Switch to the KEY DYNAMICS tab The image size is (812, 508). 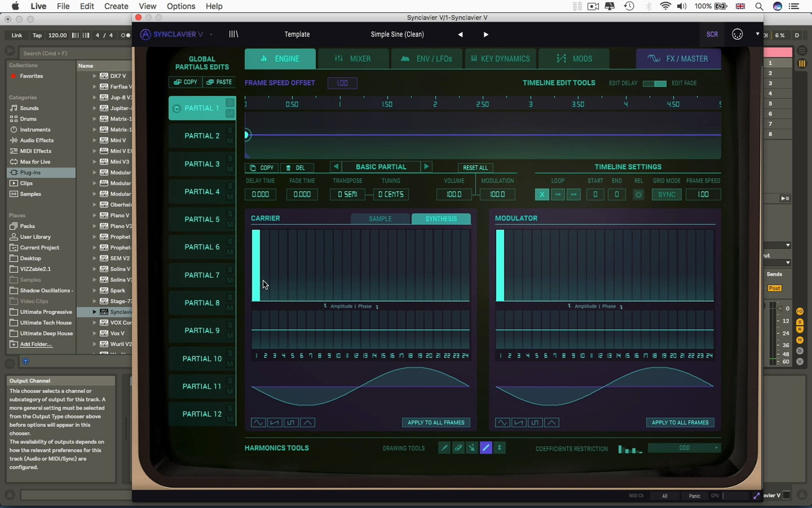click(x=500, y=59)
